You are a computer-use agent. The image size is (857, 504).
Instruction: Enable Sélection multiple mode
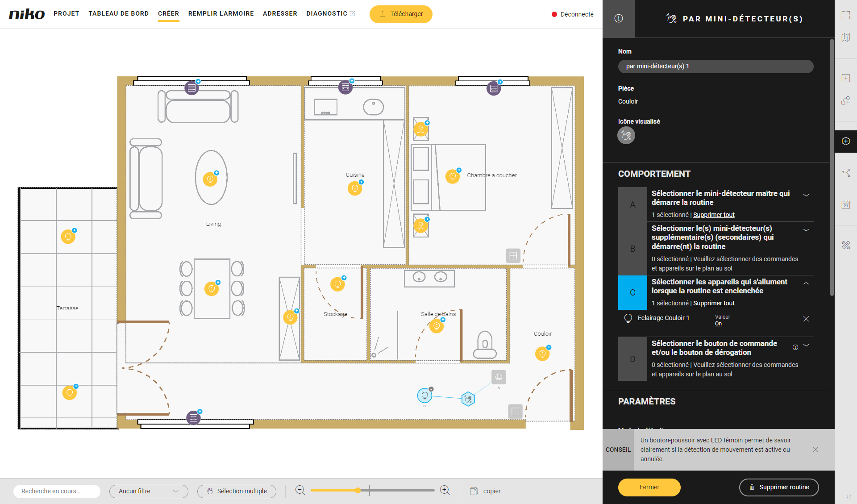237,491
